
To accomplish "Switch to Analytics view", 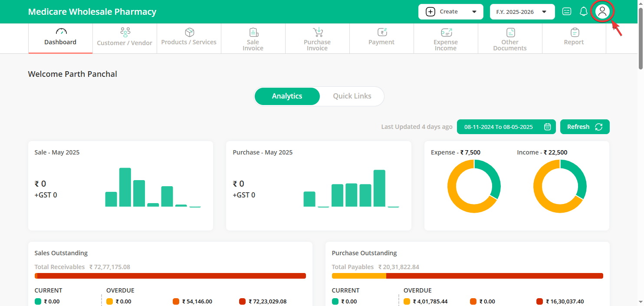I will coord(287,96).
